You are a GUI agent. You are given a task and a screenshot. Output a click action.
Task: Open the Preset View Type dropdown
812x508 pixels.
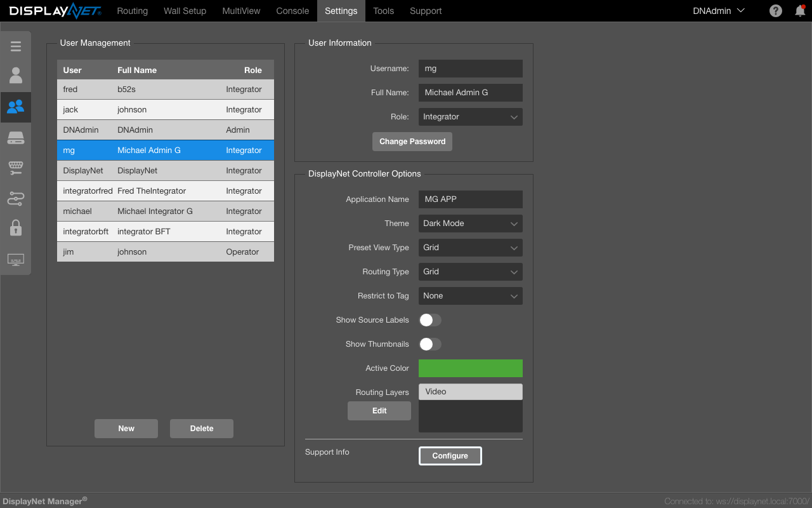[471, 248]
